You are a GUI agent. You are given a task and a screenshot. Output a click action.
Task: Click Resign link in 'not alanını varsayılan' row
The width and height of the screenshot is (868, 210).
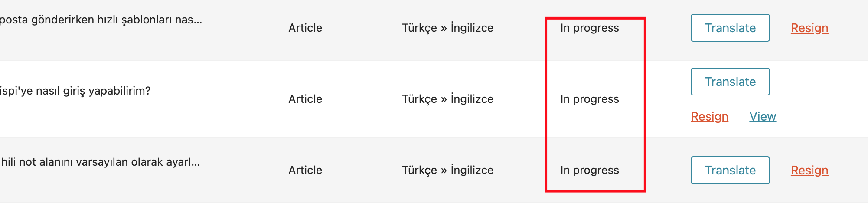pos(809,170)
